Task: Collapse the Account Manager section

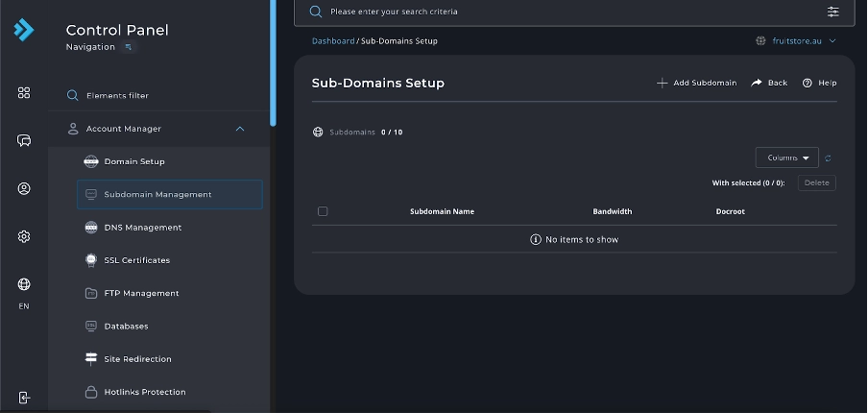Action: [240, 129]
